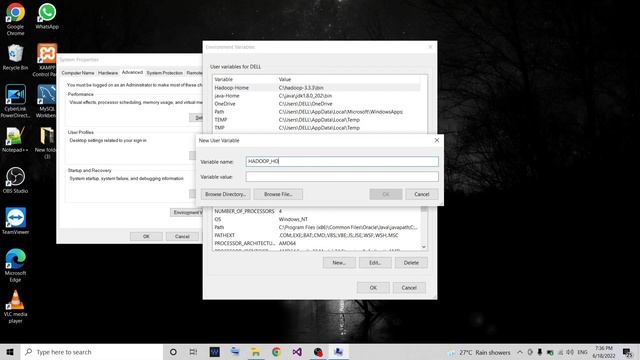Viewport: 640px width, 360px height.
Task: Switch to Hardware tab in System Properties
Action: pyautogui.click(x=108, y=73)
